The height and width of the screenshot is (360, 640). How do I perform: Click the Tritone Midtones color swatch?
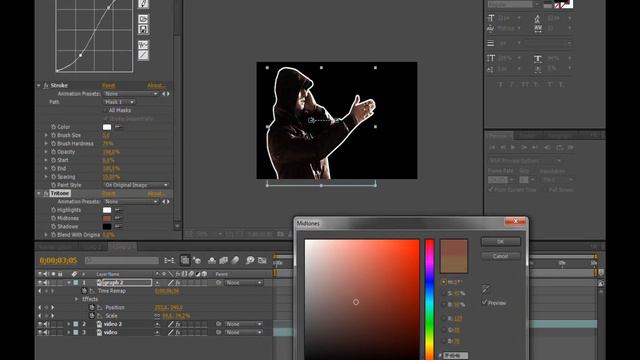(x=107, y=218)
